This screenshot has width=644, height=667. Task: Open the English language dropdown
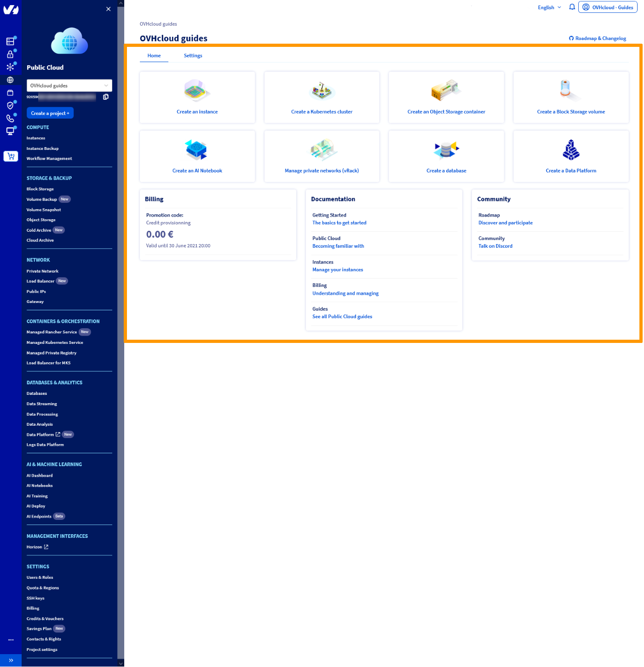pos(549,7)
